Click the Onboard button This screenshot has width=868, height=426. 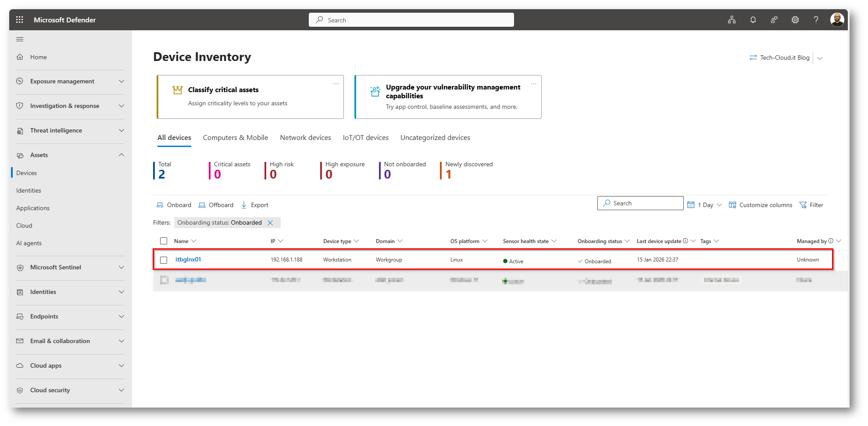[x=174, y=205]
